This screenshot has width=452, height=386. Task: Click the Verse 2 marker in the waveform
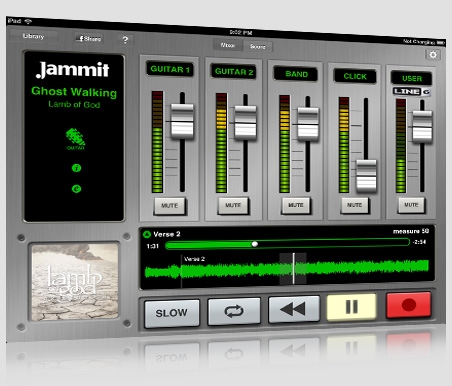(194, 259)
